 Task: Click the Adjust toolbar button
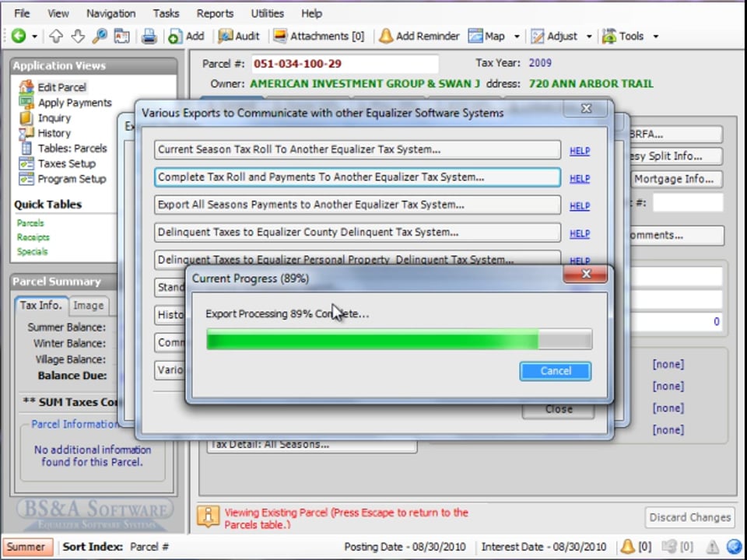click(x=554, y=37)
